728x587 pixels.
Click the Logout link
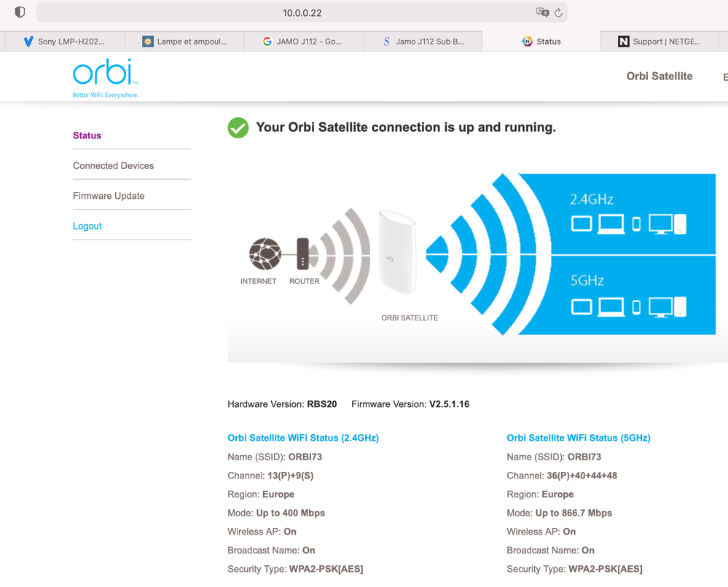tap(87, 226)
